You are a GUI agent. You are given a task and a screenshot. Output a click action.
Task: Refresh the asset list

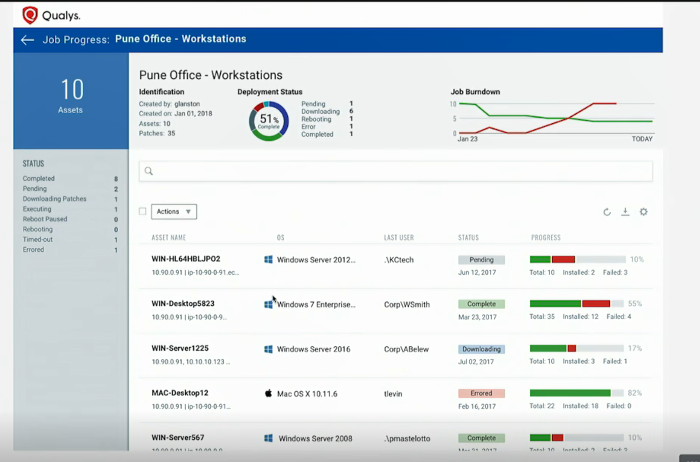point(607,212)
